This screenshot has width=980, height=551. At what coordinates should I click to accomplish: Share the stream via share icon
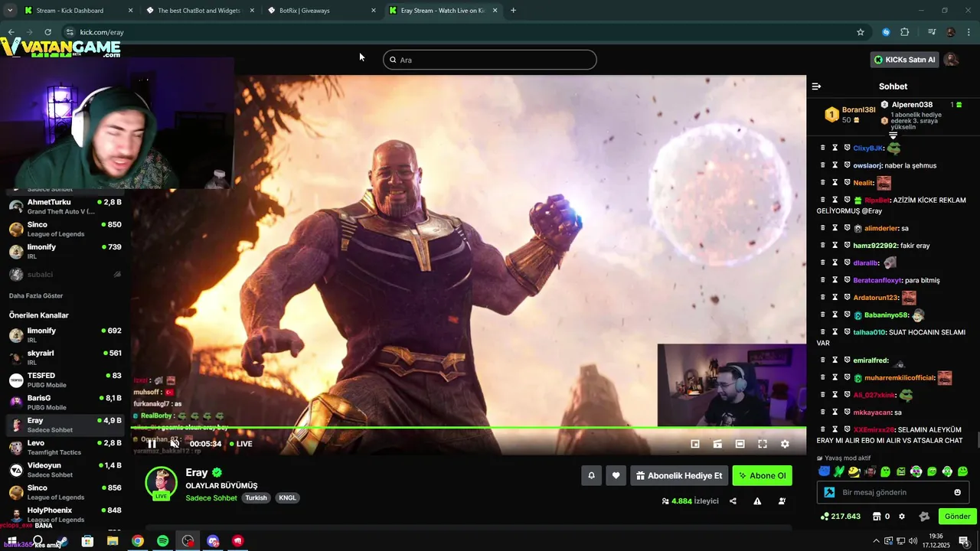(x=733, y=501)
